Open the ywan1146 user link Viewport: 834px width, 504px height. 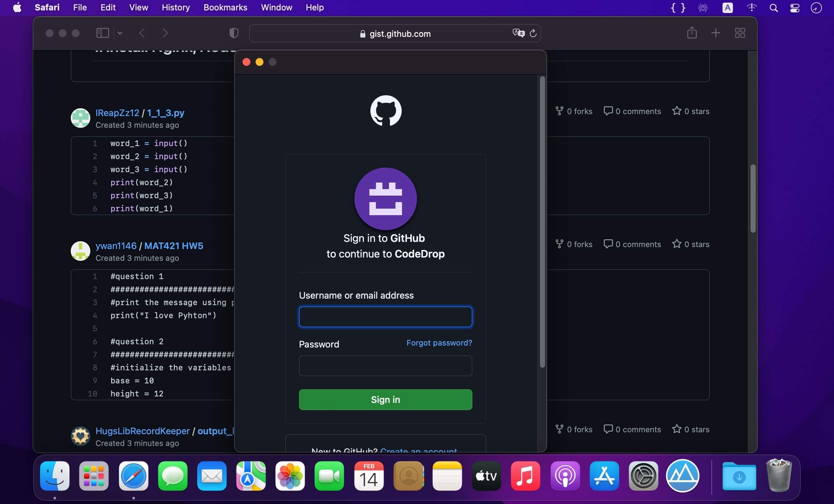pyautogui.click(x=116, y=246)
